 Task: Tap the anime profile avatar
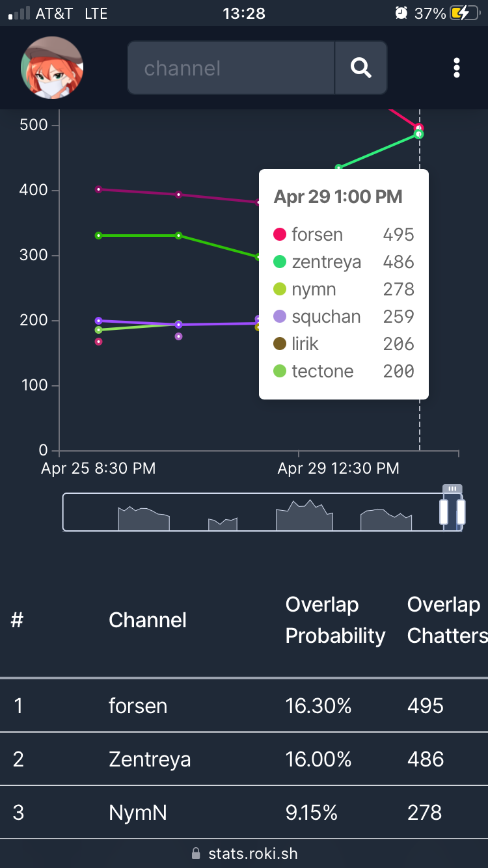(52, 68)
